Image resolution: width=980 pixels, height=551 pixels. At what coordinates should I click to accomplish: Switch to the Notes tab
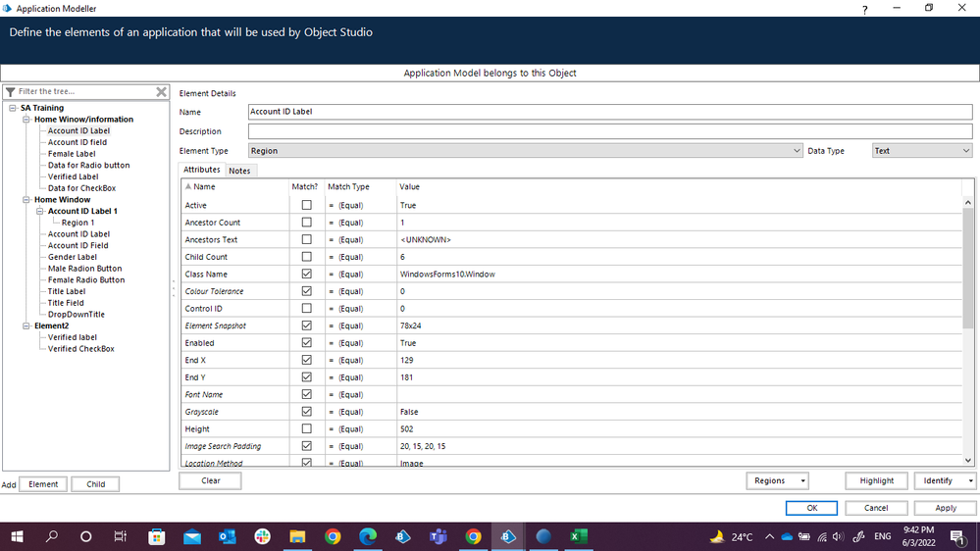coord(239,171)
